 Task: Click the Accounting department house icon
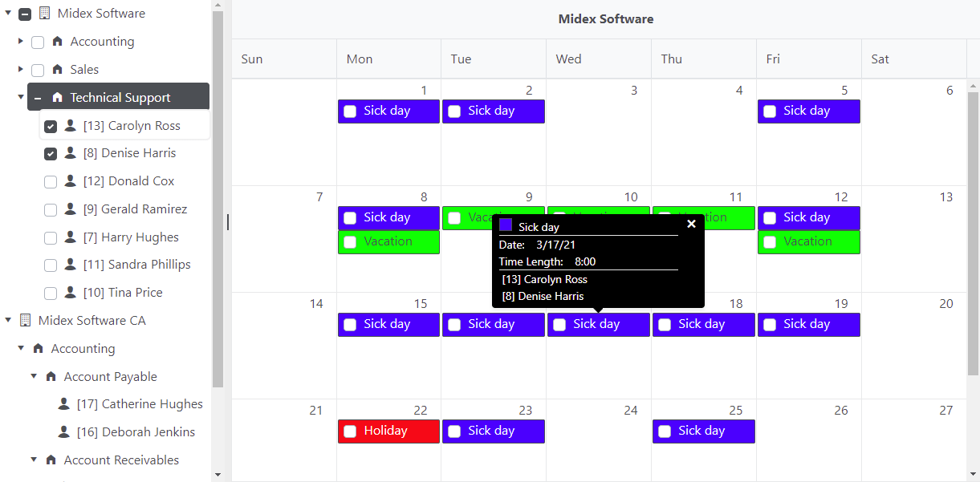tap(57, 42)
